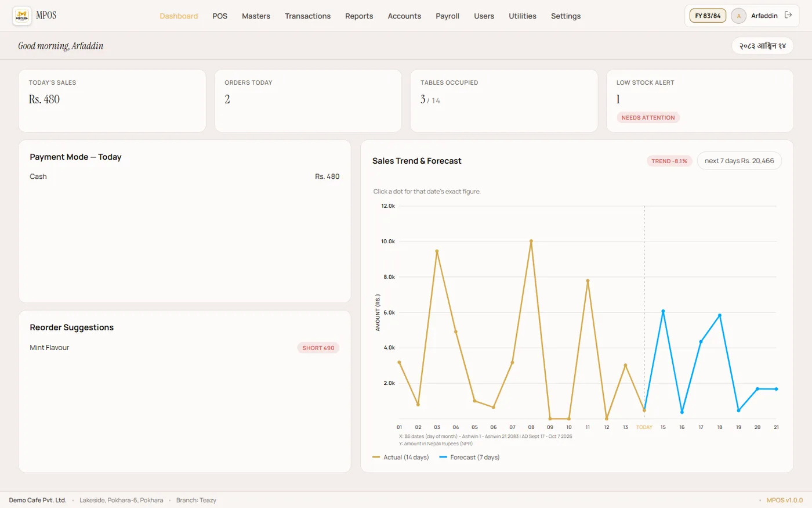Open the Transactions menu
Image resolution: width=812 pixels, height=508 pixels.
coord(307,16)
